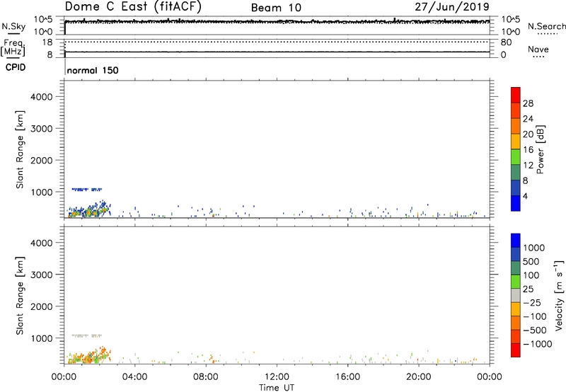Select the 'N.Sky' legend label
This screenshot has height=392, width=566.
click(13, 27)
